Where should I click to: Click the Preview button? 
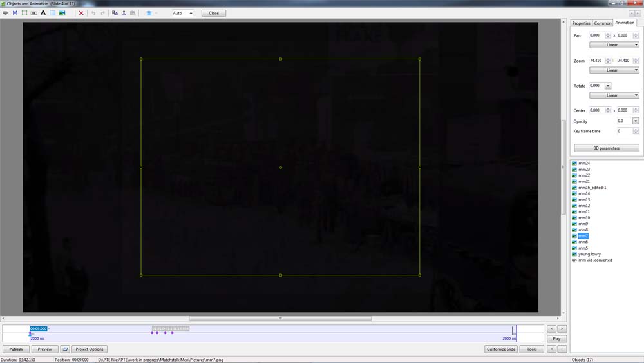pos(45,349)
